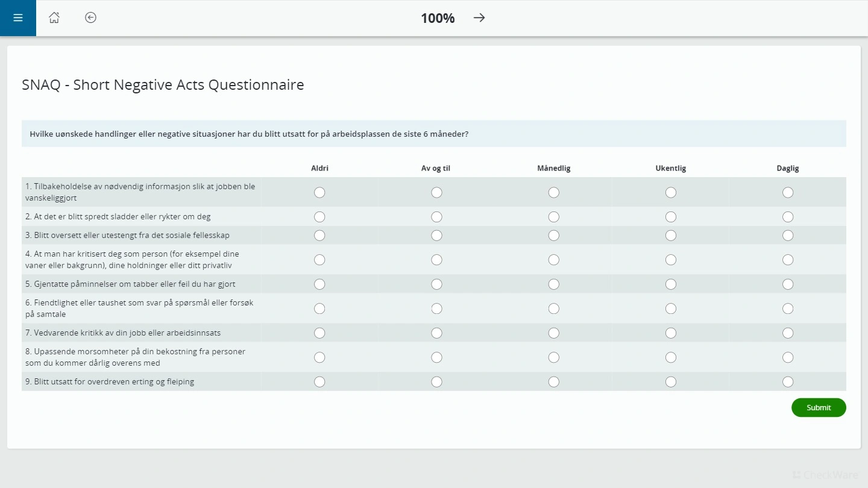Click the 'Daglig' column header
Viewport: 868px width, 488px height.
point(788,169)
